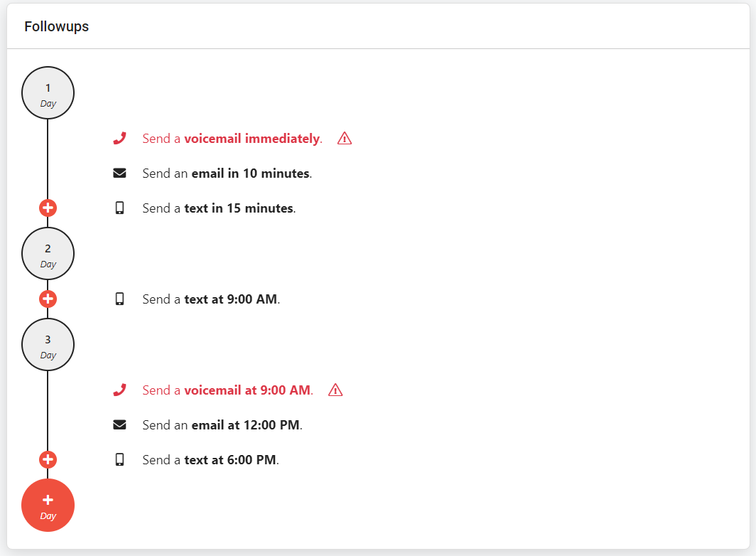
Task: Open 'Send a text in 15 minutes' followup
Action: point(219,208)
